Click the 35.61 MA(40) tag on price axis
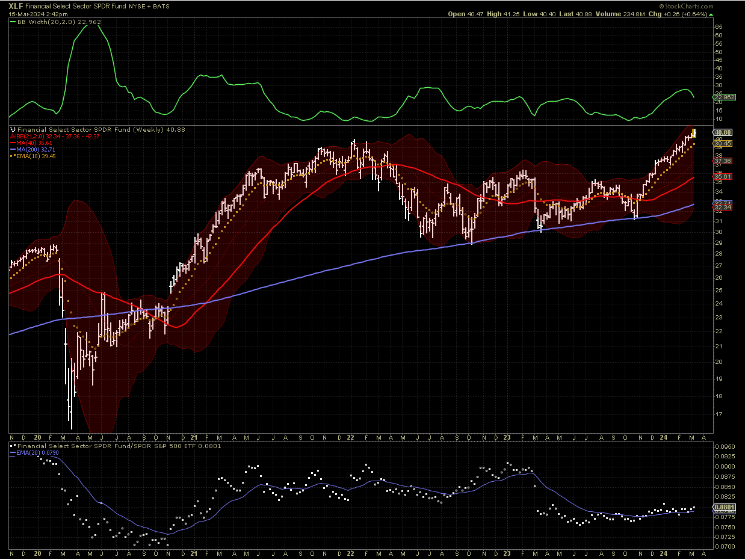Viewport: 745px width, 560px height. [x=723, y=176]
